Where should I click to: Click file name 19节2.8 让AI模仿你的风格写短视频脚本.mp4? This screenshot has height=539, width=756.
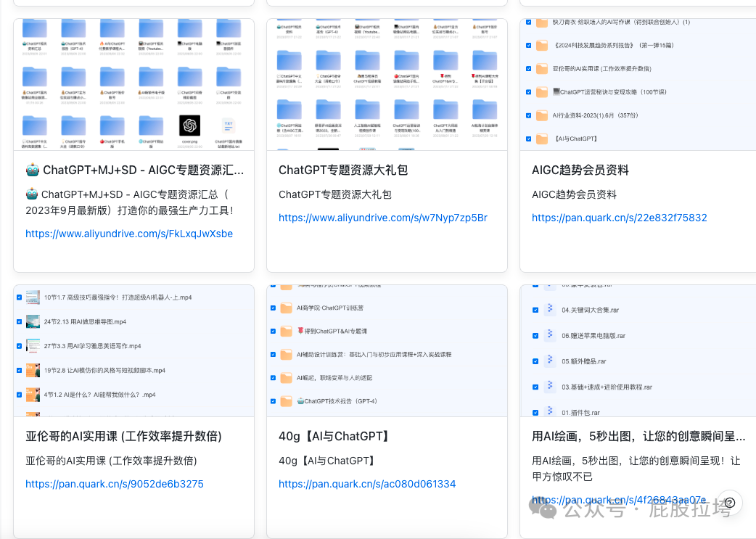point(104,370)
